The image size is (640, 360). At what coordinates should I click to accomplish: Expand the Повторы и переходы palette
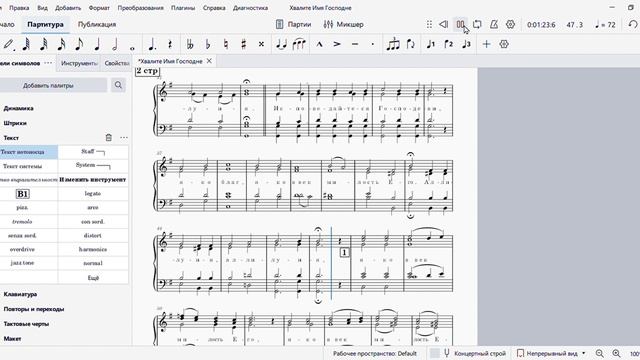tap(34, 309)
